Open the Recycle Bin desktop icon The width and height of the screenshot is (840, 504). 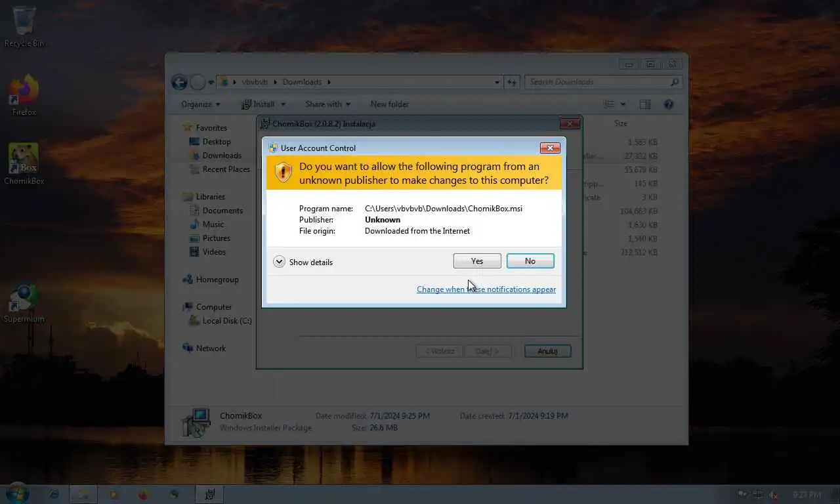pos(24,27)
